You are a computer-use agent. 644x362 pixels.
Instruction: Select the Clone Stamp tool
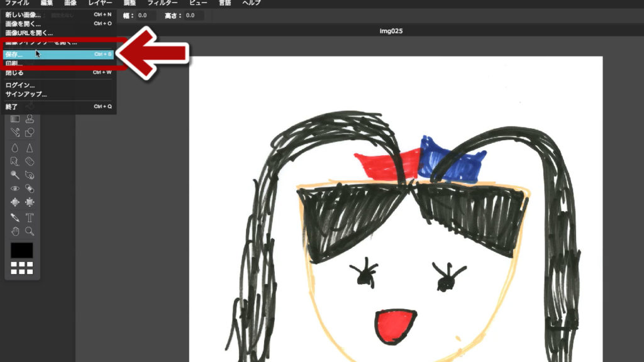30,119
